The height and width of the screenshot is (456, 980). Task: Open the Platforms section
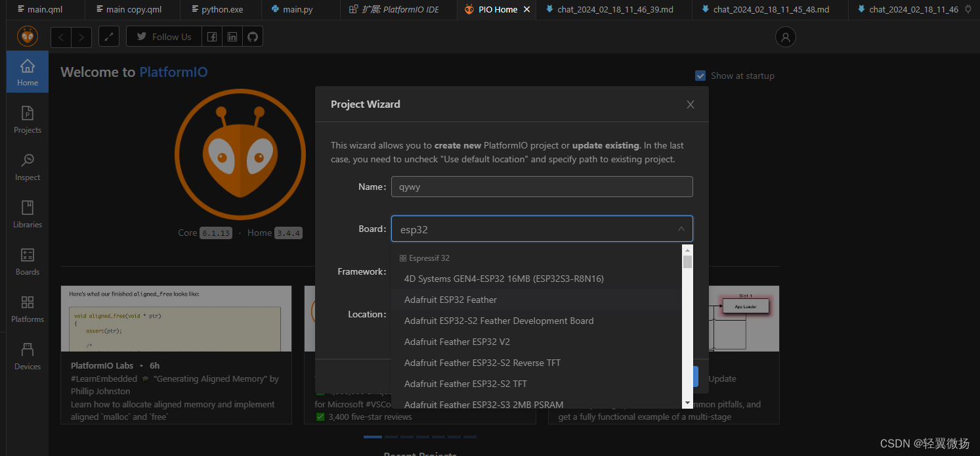click(x=27, y=309)
